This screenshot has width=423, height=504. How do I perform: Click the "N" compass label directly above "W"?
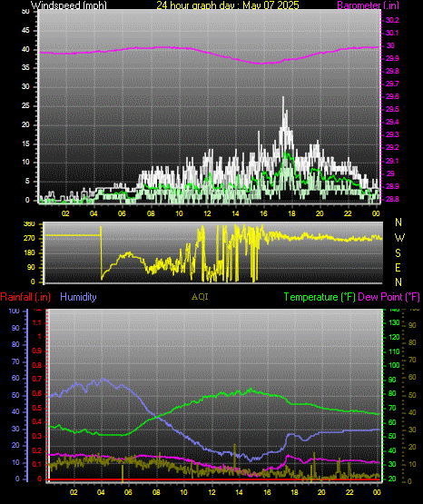click(398, 222)
